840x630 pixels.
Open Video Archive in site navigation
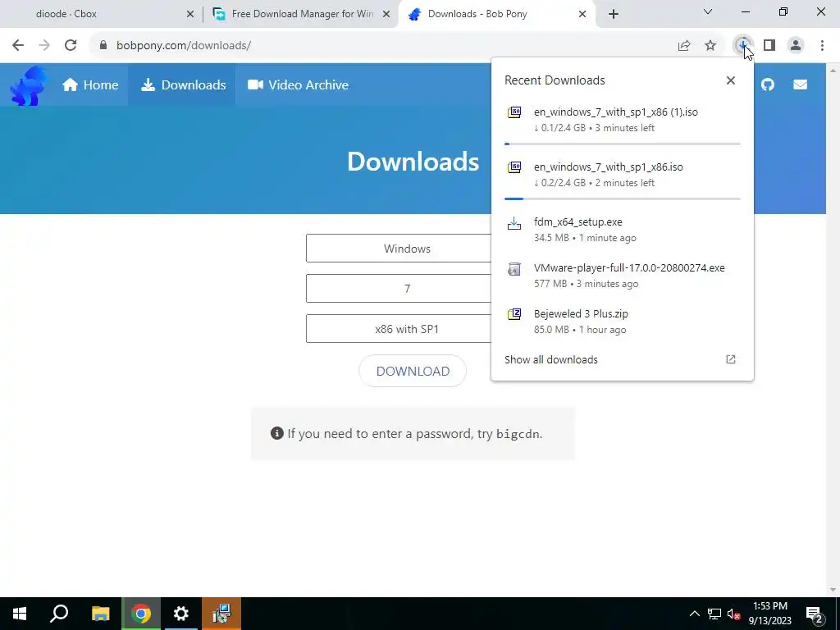click(299, 84)
